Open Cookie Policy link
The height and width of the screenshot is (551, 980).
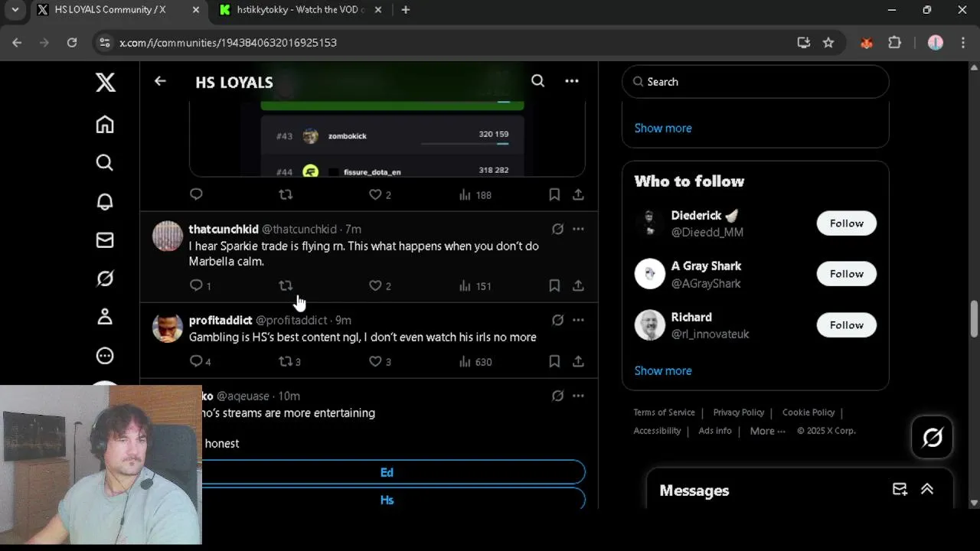(808, 412)
